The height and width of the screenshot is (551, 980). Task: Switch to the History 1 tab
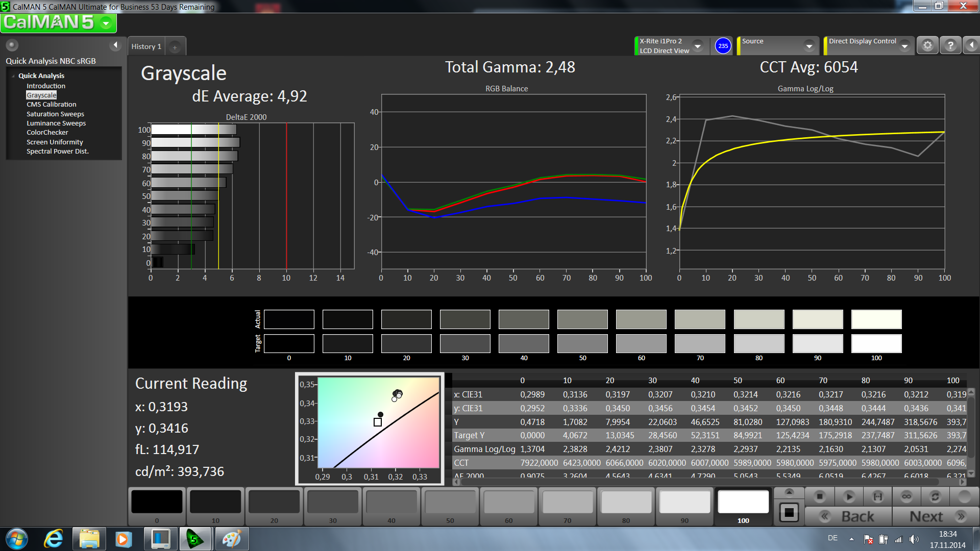146,46
